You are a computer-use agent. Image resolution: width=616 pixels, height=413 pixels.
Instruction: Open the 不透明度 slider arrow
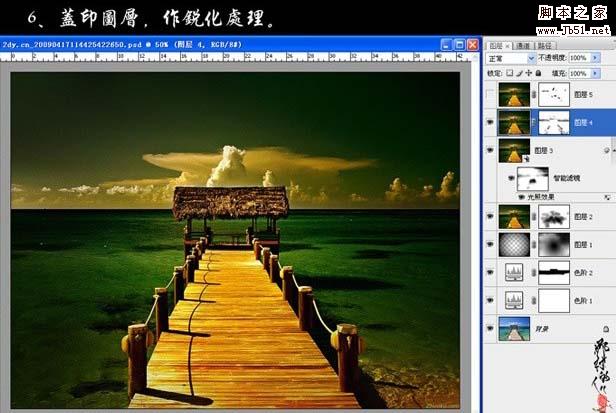pos(596,58)
